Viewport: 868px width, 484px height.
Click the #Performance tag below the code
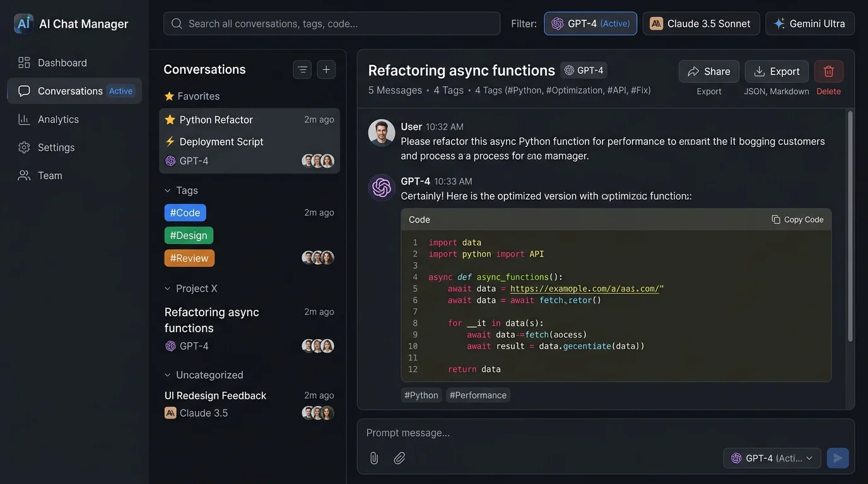coord(478,395)
